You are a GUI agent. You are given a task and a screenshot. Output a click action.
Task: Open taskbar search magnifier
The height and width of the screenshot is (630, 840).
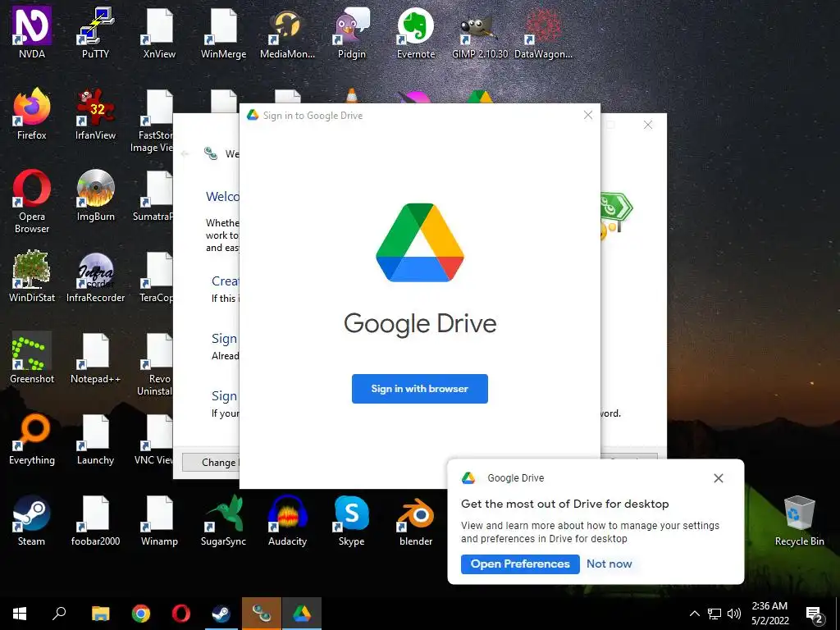[59, 614]
